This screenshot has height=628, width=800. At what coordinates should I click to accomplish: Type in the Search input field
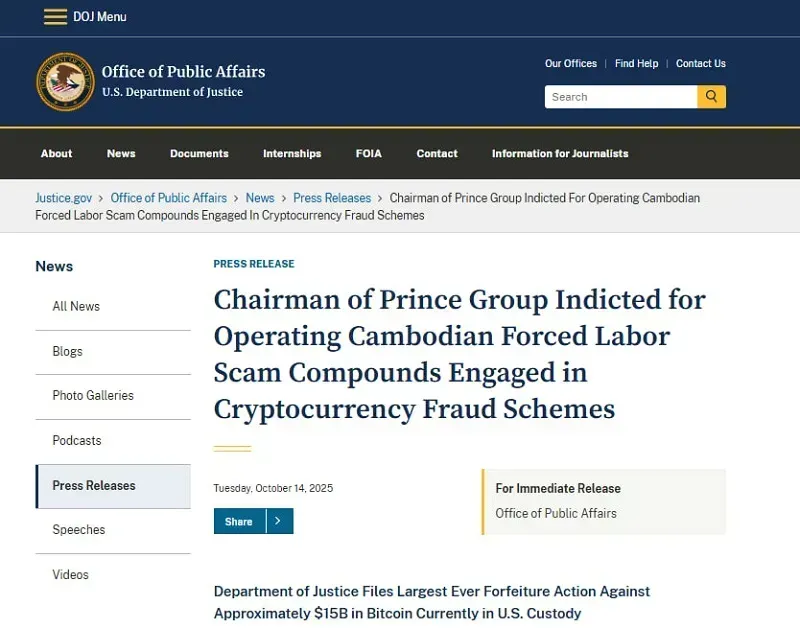point(620,97)
